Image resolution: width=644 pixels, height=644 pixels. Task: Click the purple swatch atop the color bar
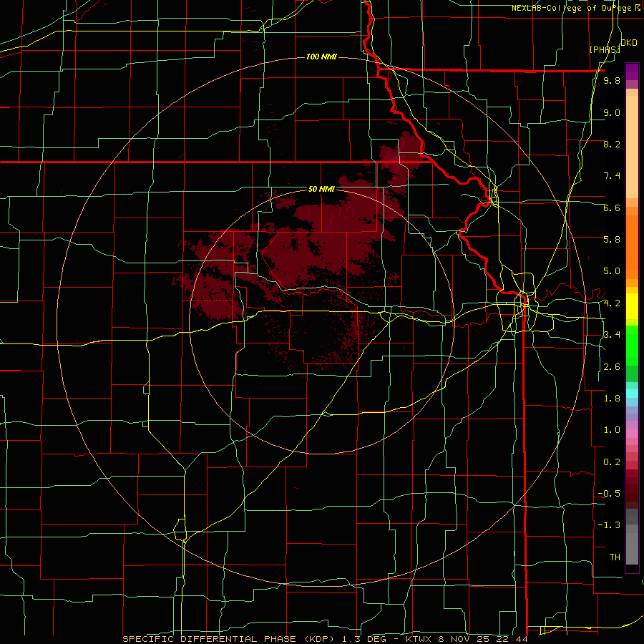[x=632, y=72]
